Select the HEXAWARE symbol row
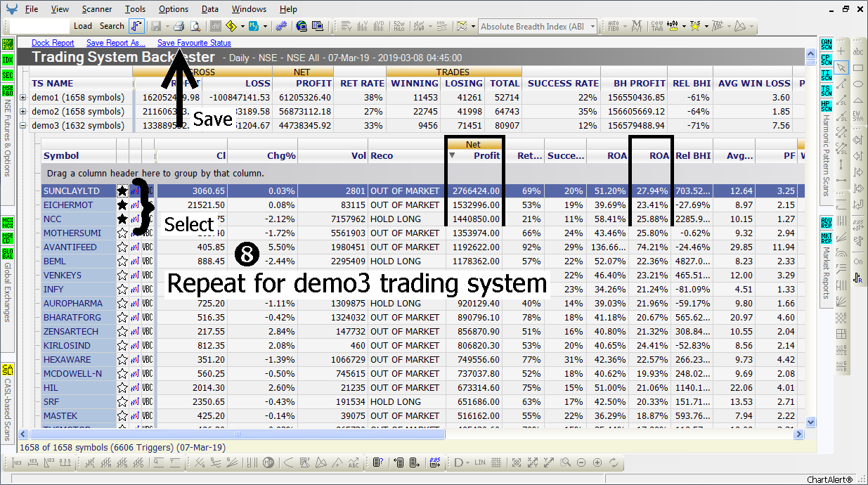Viewport: 868px width, 485px height. 422,359
